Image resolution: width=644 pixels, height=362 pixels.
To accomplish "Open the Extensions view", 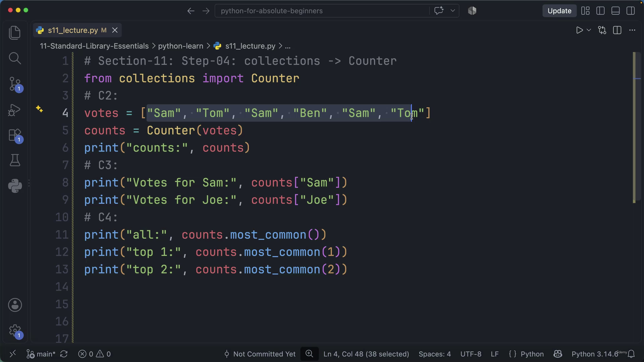I will pos(15,135).
